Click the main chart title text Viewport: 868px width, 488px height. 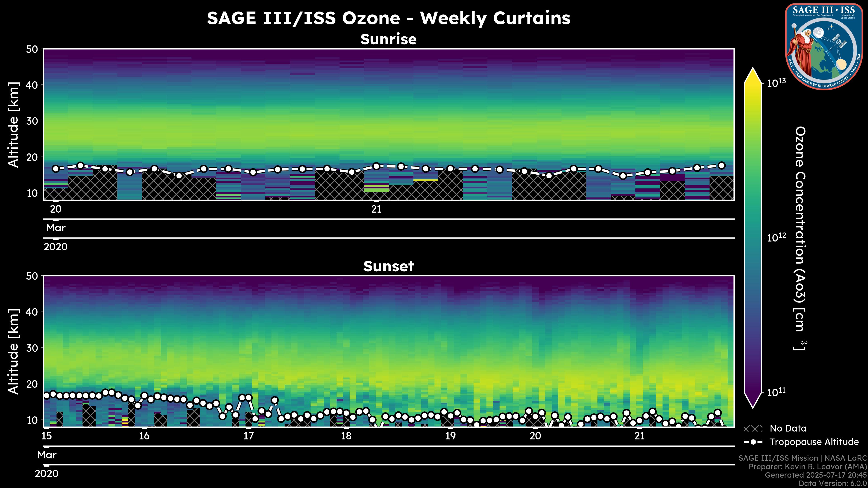tap(389, 18)
